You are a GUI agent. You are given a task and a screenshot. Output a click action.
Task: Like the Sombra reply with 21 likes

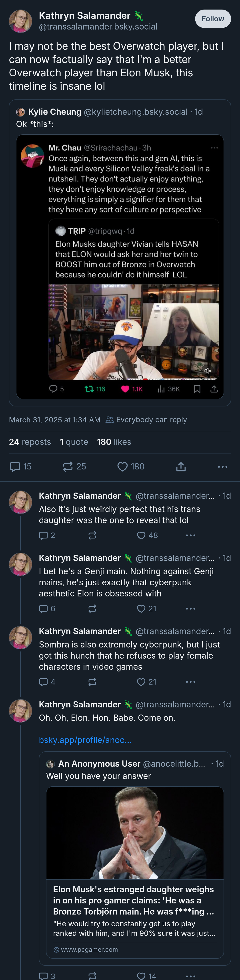(x=147, y=682)
